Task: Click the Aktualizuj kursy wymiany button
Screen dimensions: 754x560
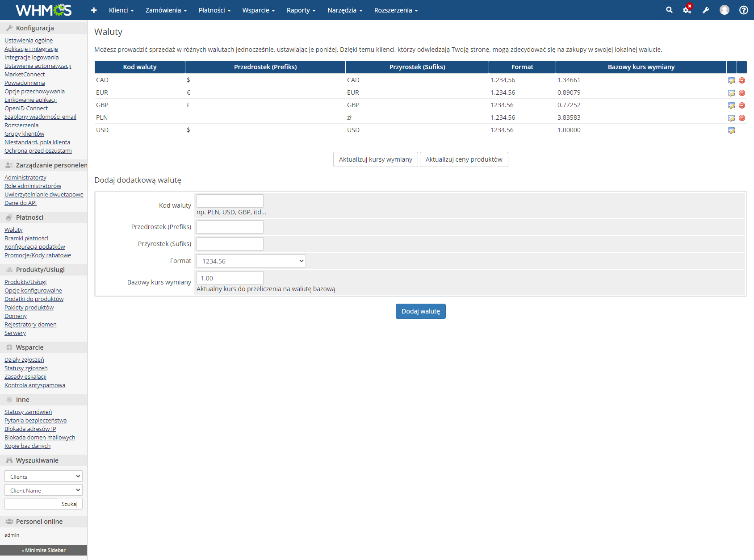Action: tap(375, 159)
